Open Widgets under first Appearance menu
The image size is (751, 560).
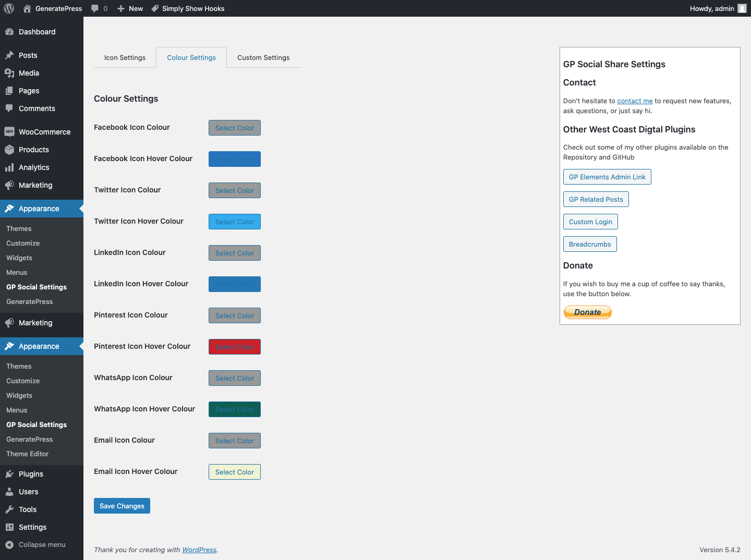click(19, 258)
